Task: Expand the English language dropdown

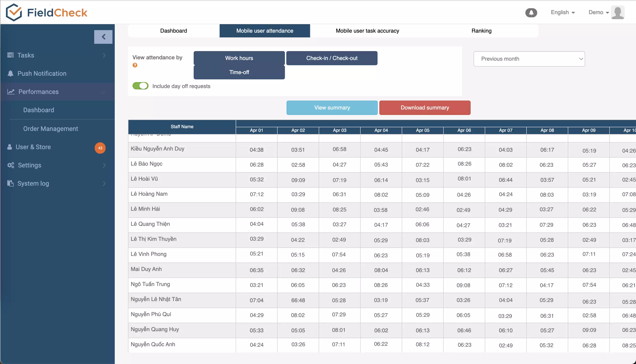Action: point(561,12)
